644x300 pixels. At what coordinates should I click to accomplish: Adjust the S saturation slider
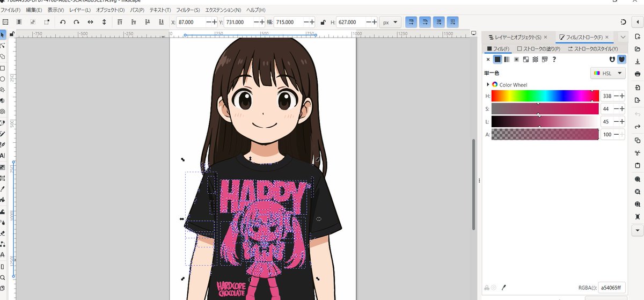545,108
